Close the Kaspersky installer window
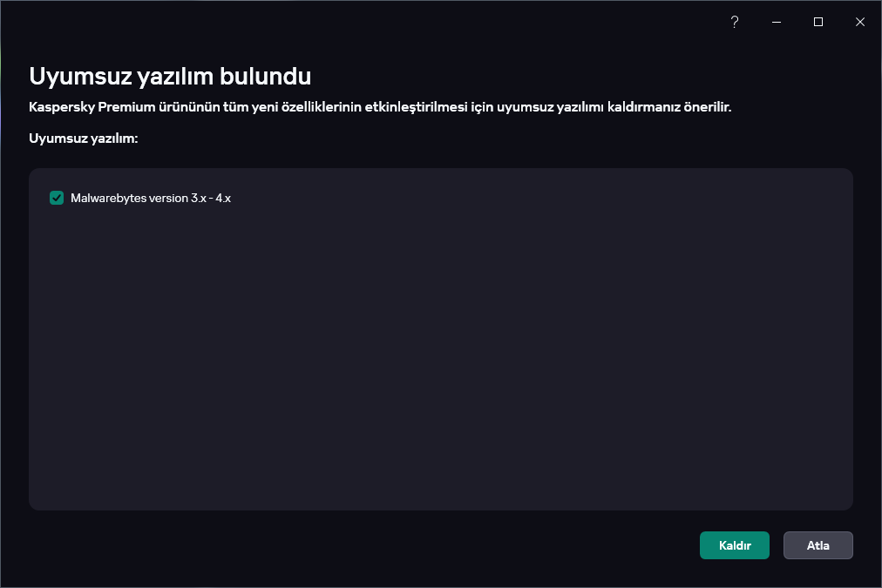This screenshot has height=588, width=882. [860, 22]
